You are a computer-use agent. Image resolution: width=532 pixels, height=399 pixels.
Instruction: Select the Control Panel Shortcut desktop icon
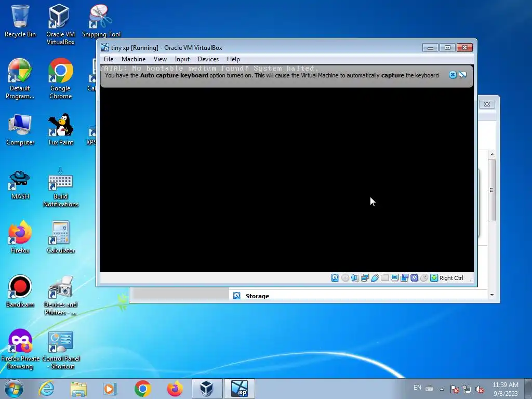click(60, 350)
